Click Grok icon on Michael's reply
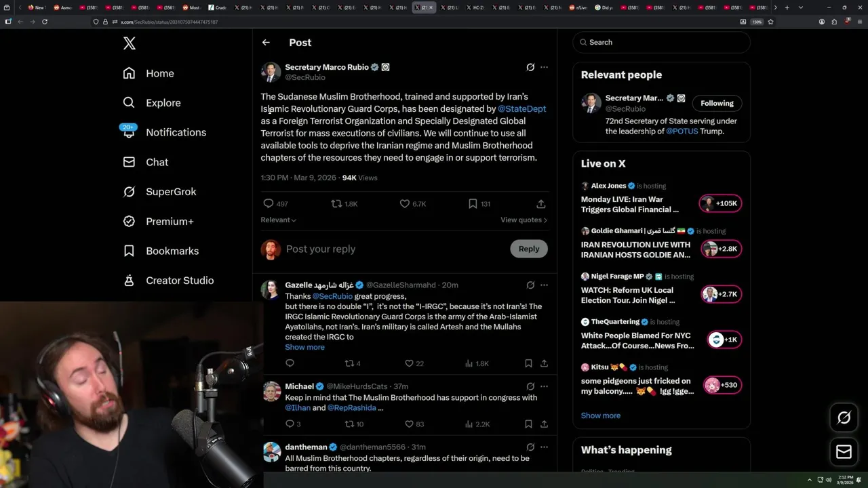The image size is (868, 488). click(530, 386)
